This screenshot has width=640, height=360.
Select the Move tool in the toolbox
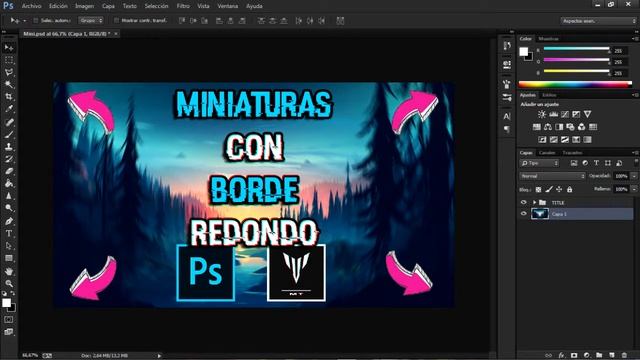point(9,48)
